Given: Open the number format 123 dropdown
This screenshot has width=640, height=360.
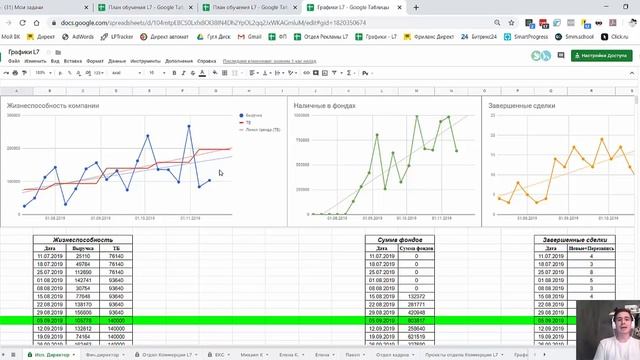Looking at the screenshot, I should tap(99, 73).
